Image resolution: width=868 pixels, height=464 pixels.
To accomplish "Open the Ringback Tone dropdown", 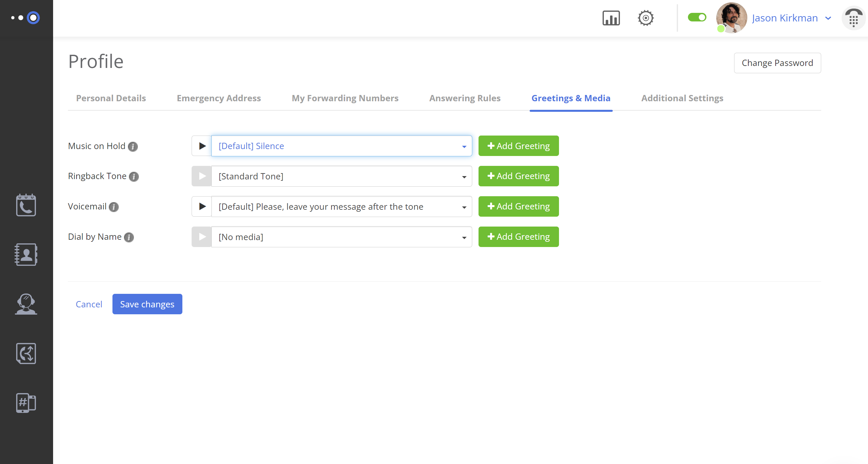I will click(342, 176).
